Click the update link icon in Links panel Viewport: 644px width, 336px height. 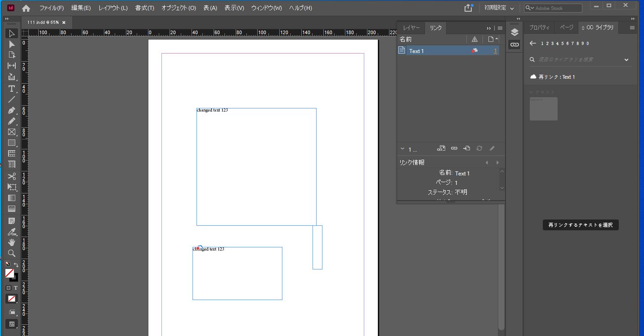[479, 148]
